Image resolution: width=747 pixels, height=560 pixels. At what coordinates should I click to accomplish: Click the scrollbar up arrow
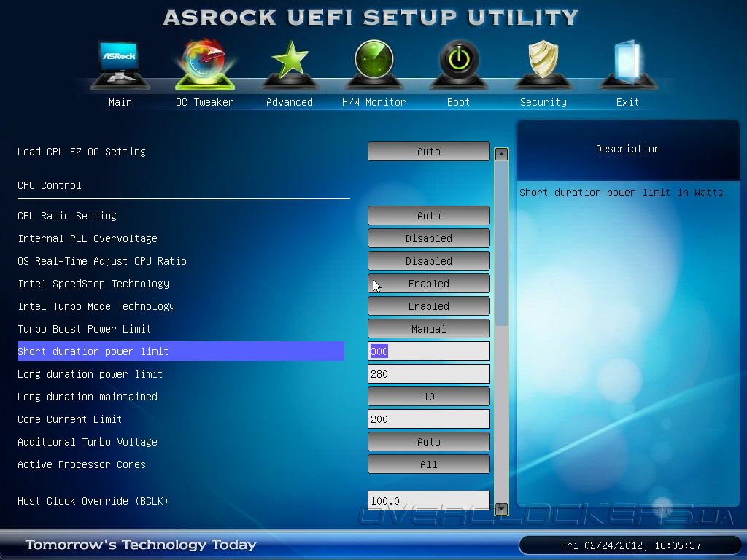coord(501,154)
